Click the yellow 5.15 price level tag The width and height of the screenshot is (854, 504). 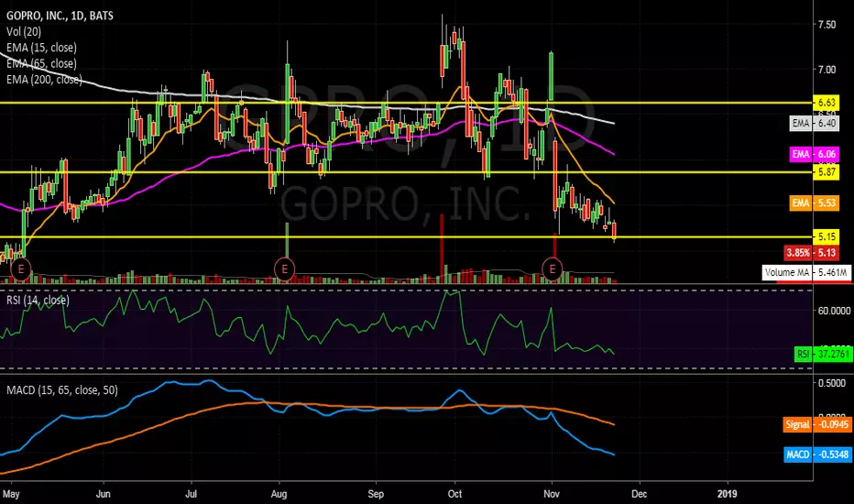click(x=827, y=236)
